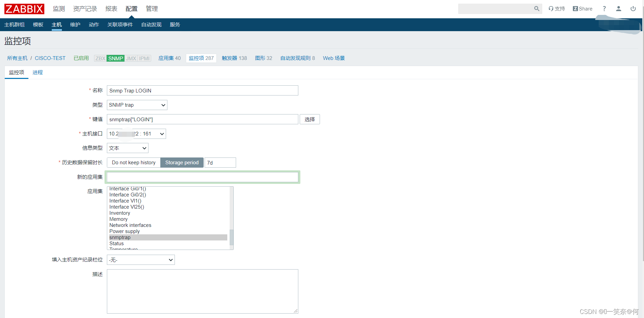Click the 描述 text area
Viewport: 644px width, 318px height.
203,291
